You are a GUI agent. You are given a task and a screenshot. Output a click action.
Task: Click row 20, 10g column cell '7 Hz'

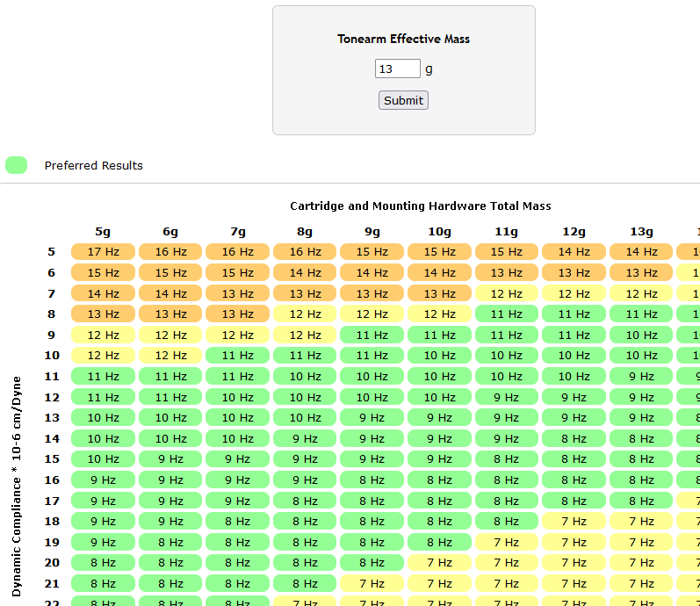click(439, 563)
